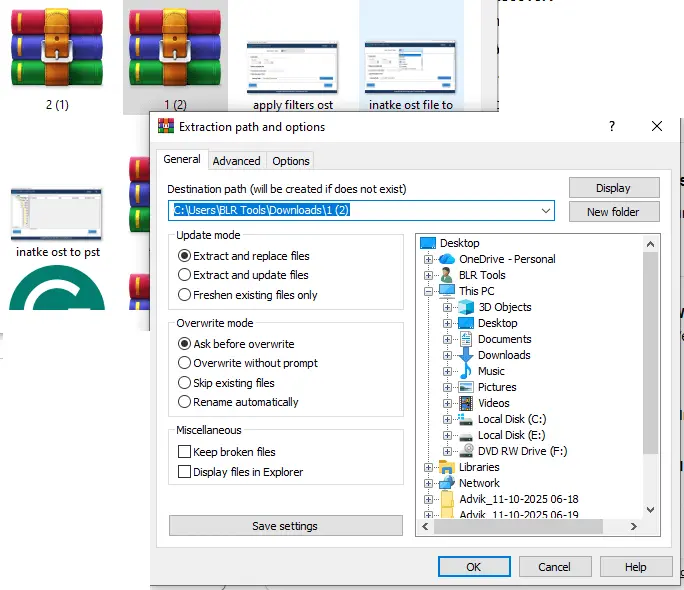Click the Local Disk (E:) drive icon
Screen dimensions: 684x590
[x=466, y=437]
